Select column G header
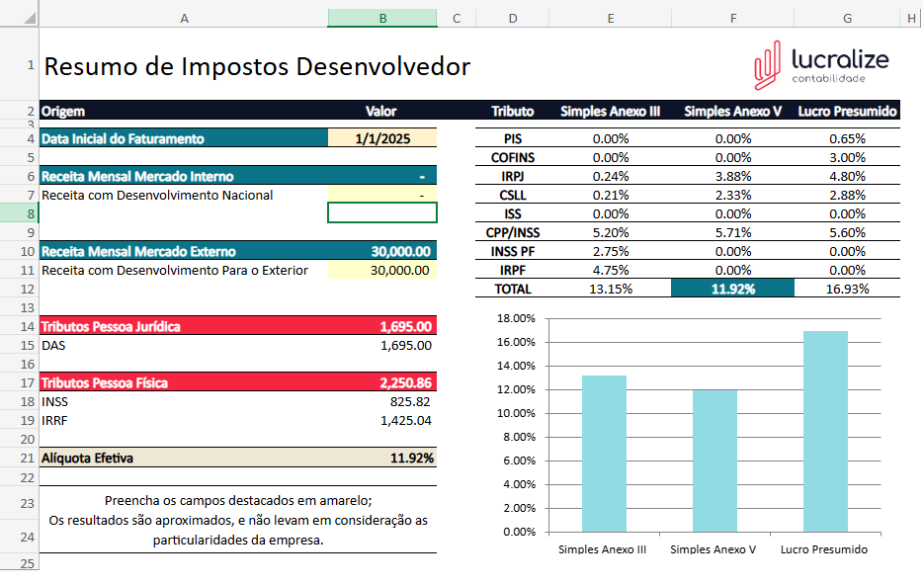This screenshot has width=924, height=586. click(847, 18)
